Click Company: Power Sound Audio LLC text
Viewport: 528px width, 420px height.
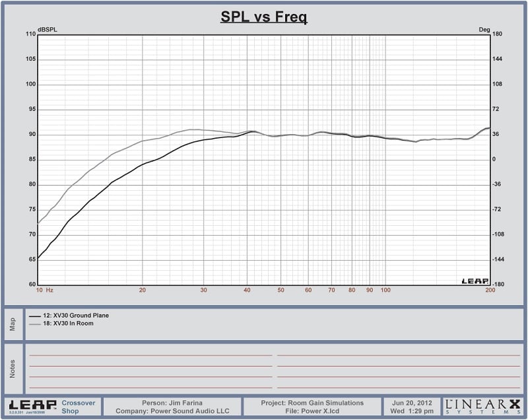[172, 411]
